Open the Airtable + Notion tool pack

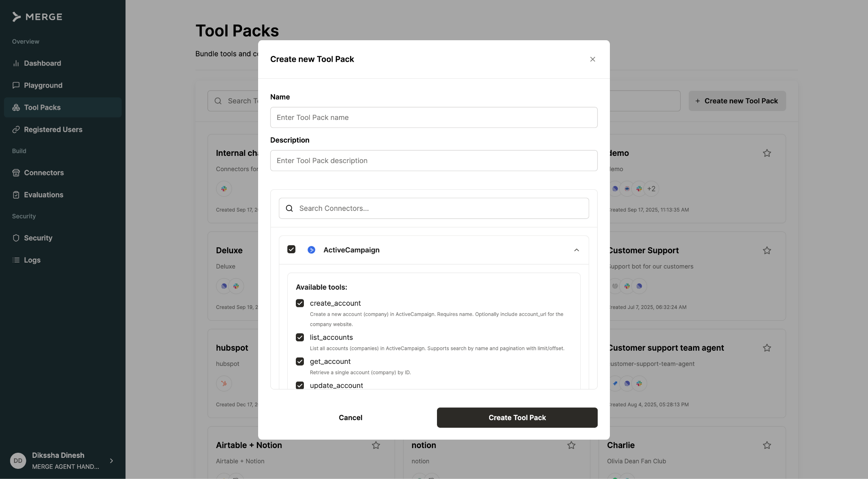(x=301, y=452)
